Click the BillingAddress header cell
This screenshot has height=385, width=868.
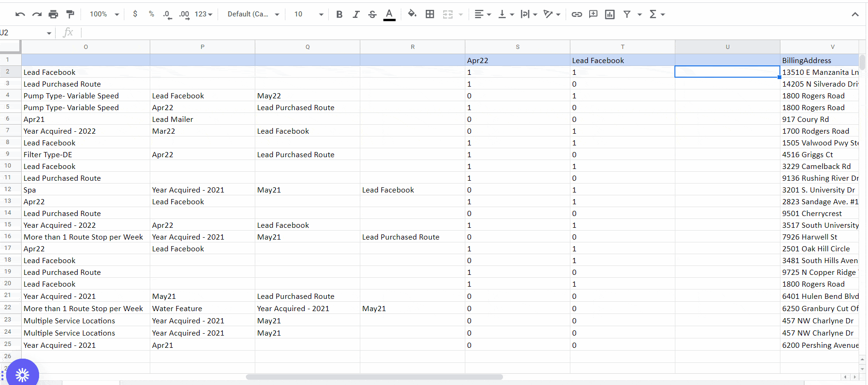pyautogui.click(x=819, y=60)
